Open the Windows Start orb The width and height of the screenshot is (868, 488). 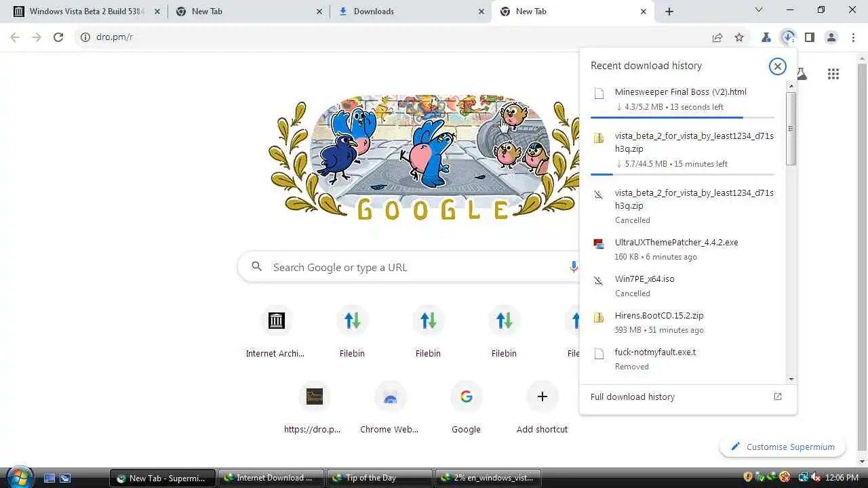point(20,477)
